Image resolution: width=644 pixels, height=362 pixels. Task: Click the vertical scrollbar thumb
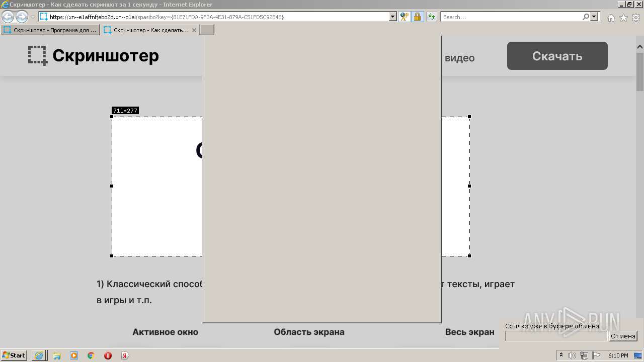(640, 71)
